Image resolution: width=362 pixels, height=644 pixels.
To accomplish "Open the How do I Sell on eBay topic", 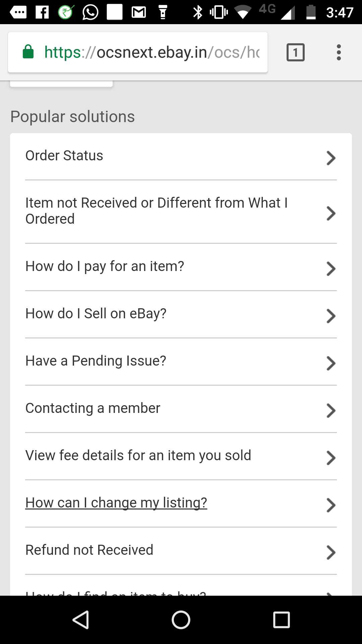I will click(x=96, y=314).
